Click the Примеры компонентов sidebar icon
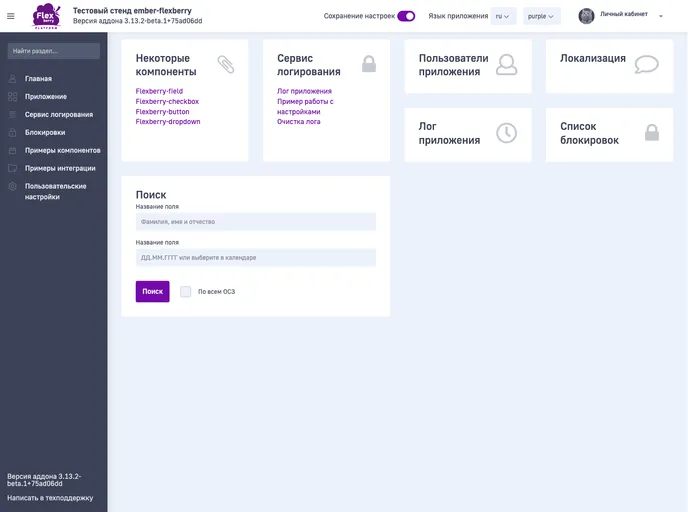The width and height of the screenshot is (688, 512). [12, 150]
